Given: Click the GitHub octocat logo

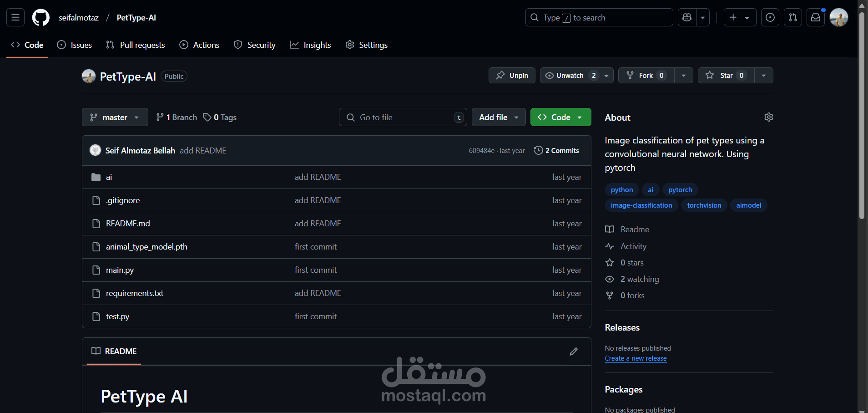Looking at the screenshot, I should coord(41,17).
